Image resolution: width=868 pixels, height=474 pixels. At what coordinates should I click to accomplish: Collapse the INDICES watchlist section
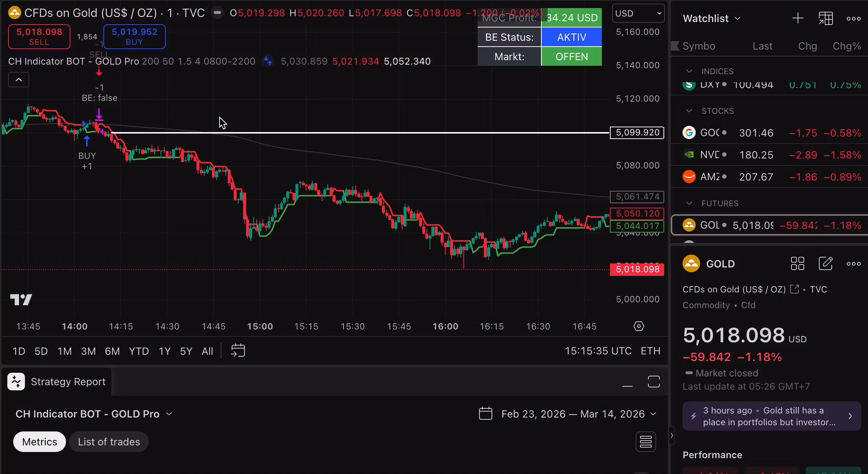click(x=688, y=71)
